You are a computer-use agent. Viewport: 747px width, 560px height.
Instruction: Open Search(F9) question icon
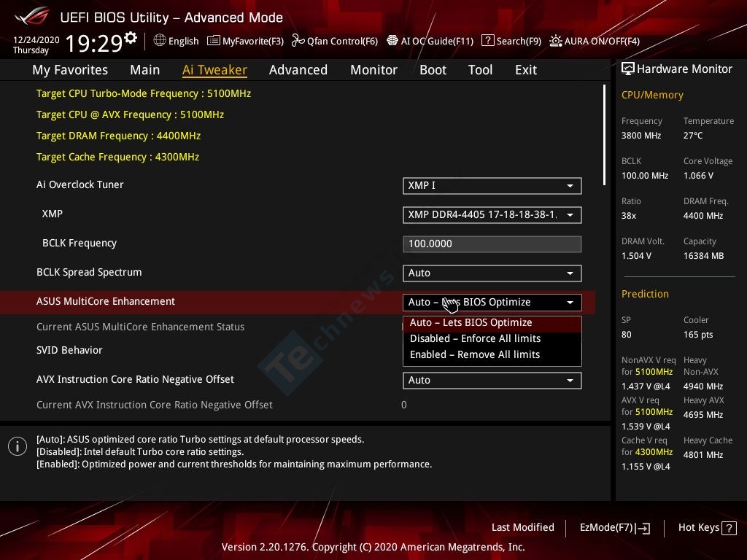coord(488,41)
